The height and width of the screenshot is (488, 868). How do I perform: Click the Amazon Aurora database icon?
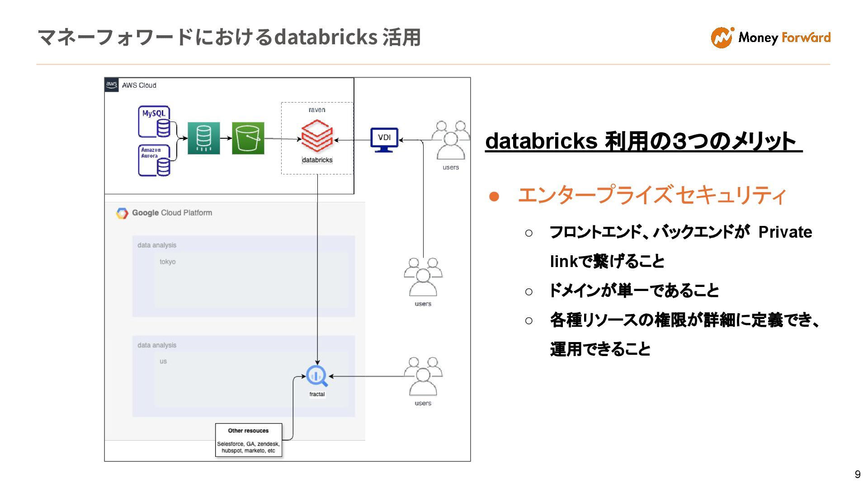click(154, 160)
